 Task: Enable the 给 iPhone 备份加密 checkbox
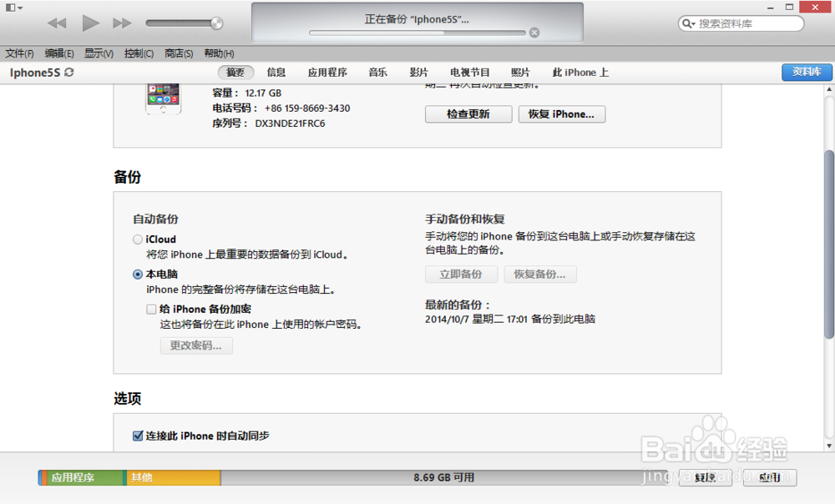(x=151, y=309)
